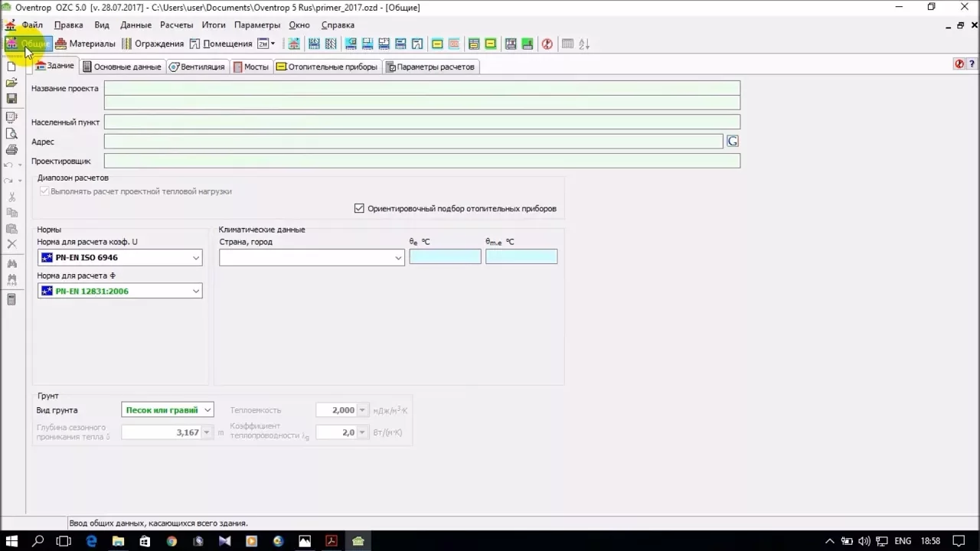Click the red help icon at the tab bar's right end
The image size is (980, 551).
pyautogui.click(x=959, y=64)
